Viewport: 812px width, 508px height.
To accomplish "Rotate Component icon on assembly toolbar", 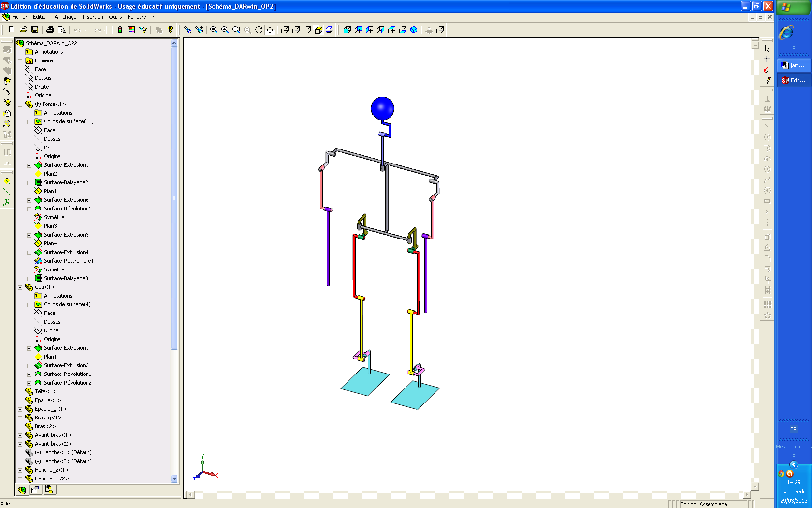I will pos(6,123).
